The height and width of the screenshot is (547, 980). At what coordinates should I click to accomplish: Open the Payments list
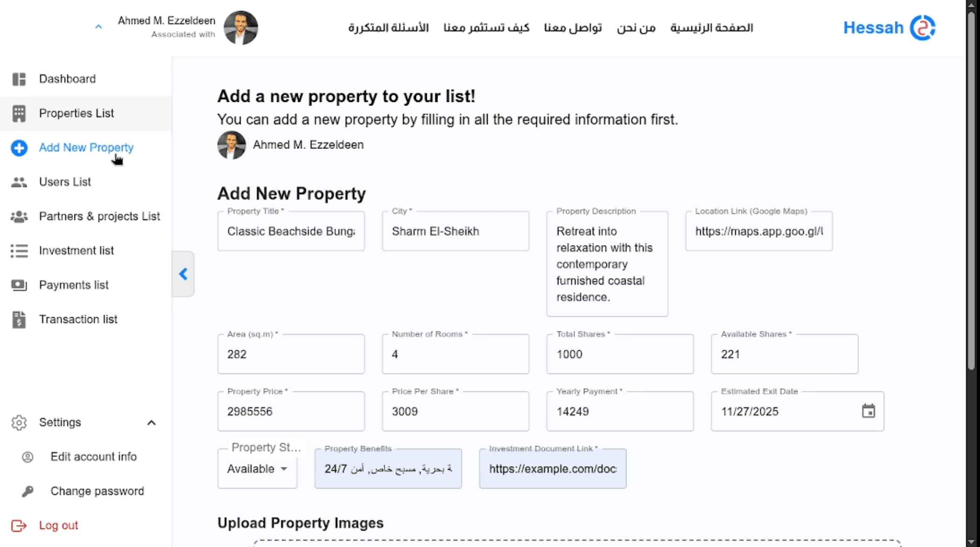(x=74, y=285)
